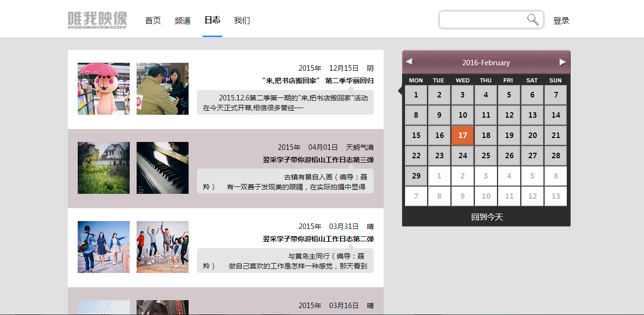
Task: Click the SUN weekday header
Action: (556, 80)
